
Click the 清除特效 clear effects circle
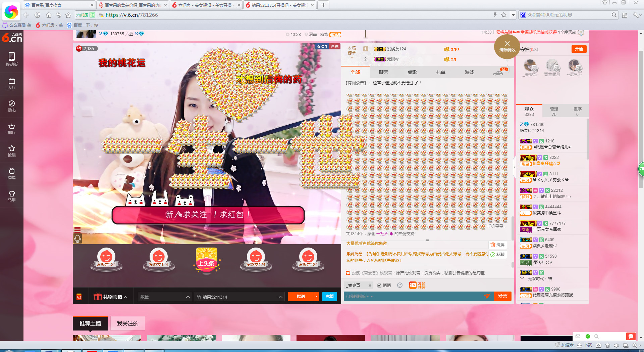point(507,46)
